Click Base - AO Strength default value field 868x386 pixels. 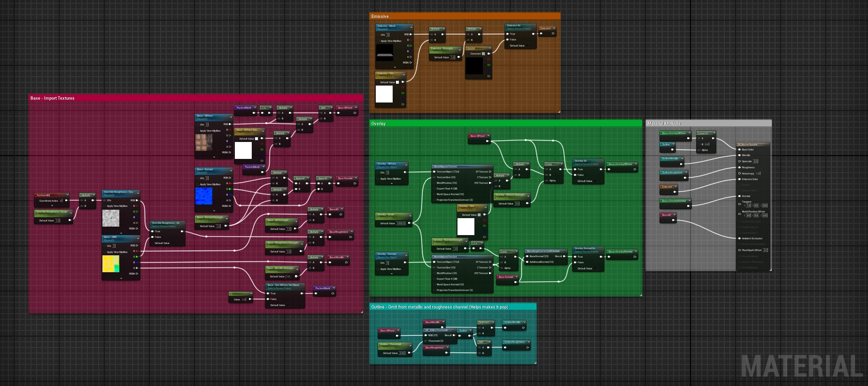(289, 229)
